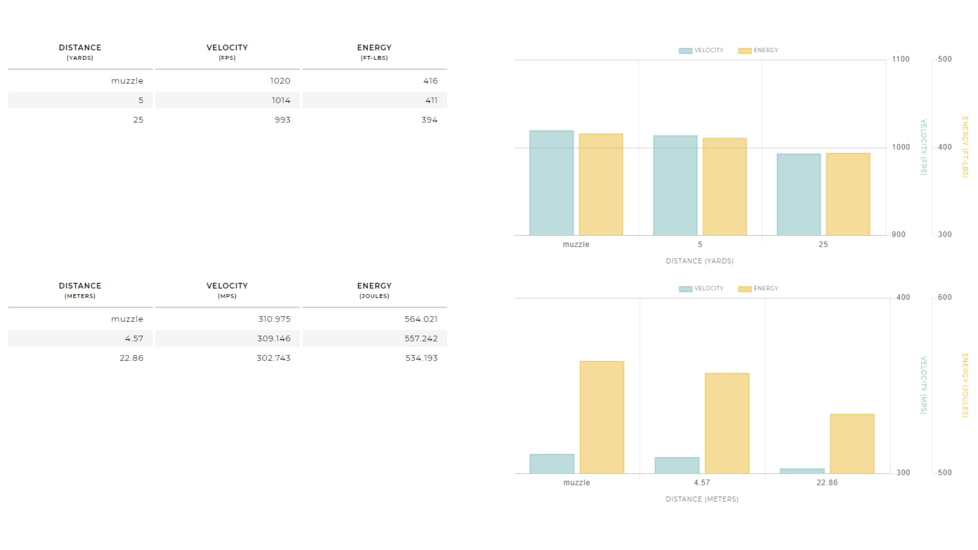Click the Energy (Joules) column header
978x550 pixels.
tap(374, 290)
